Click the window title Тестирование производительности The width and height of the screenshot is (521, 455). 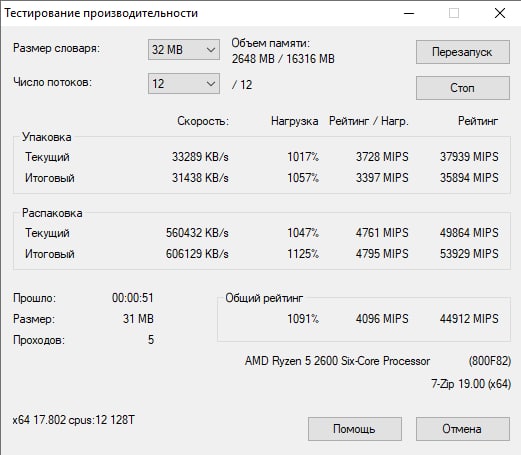coord(101,13)
